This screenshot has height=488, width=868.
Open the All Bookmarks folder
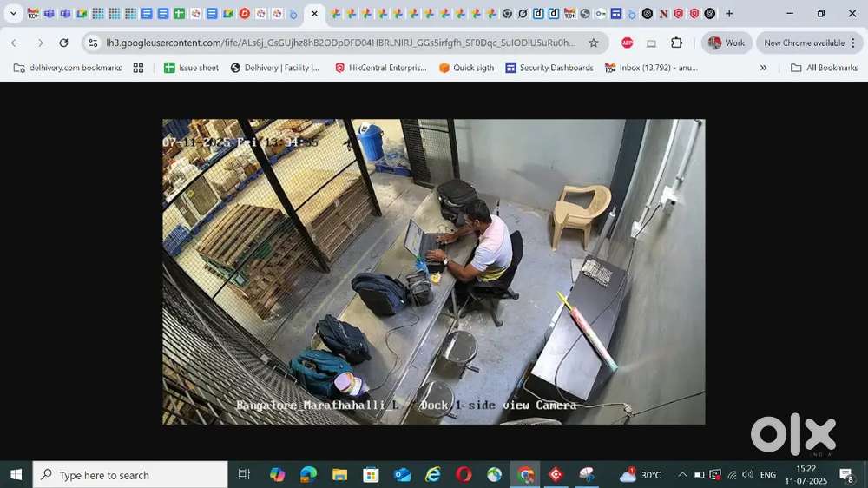click(x=824, y=68)
